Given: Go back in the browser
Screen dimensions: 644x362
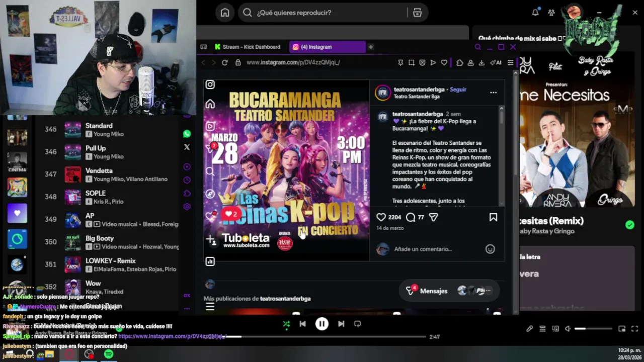Looking at the screenshot, I should click(x=203, y=62).
